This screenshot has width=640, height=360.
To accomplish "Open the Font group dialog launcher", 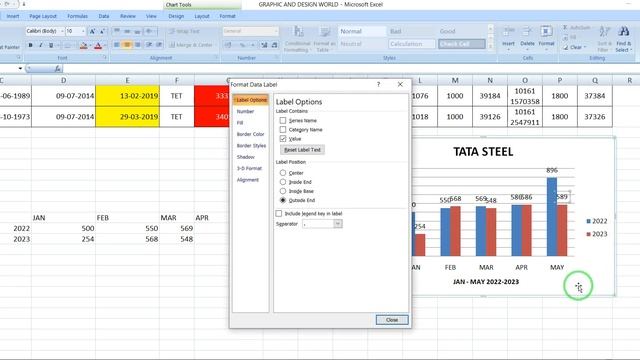I will pos(104,58).
